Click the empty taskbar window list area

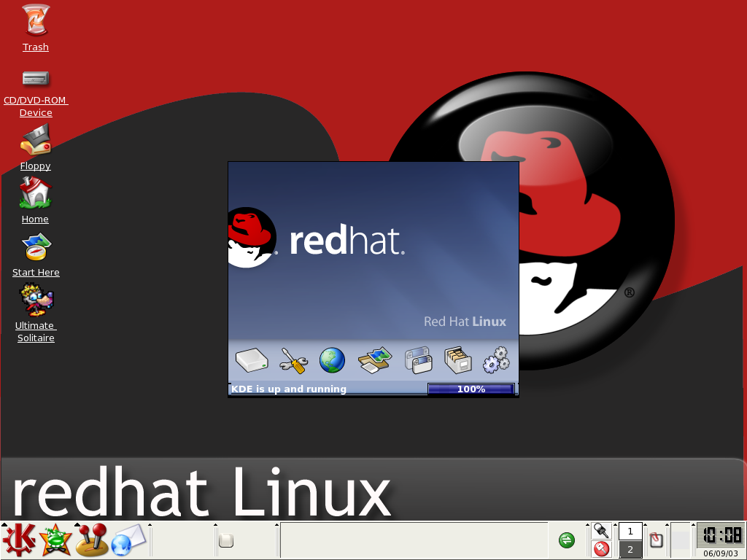(x=414, y=540)
